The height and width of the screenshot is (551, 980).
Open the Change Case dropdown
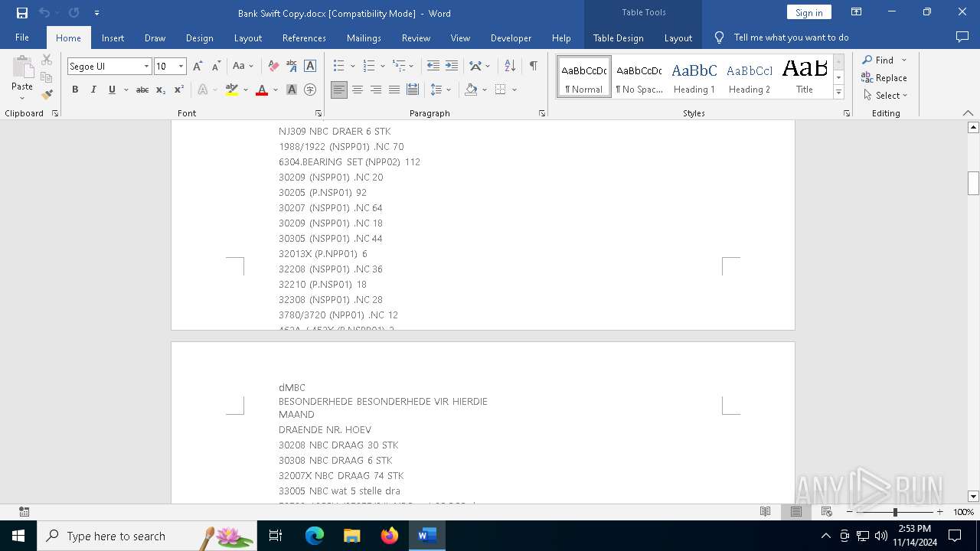coord(243,67)
